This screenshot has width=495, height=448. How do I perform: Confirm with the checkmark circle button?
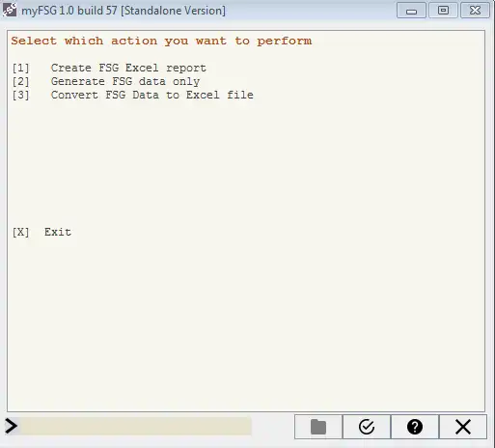tap(367, 427)
